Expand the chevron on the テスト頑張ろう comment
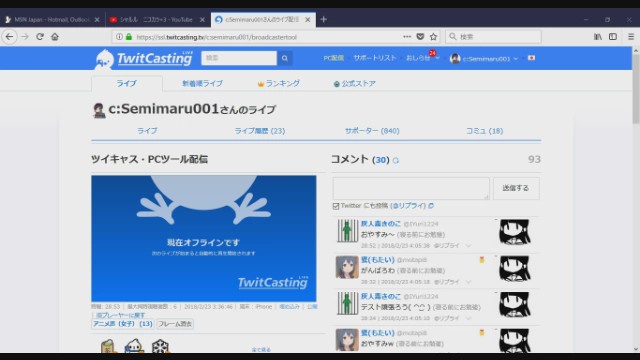The image size is (640, 360). pos(468,318)
